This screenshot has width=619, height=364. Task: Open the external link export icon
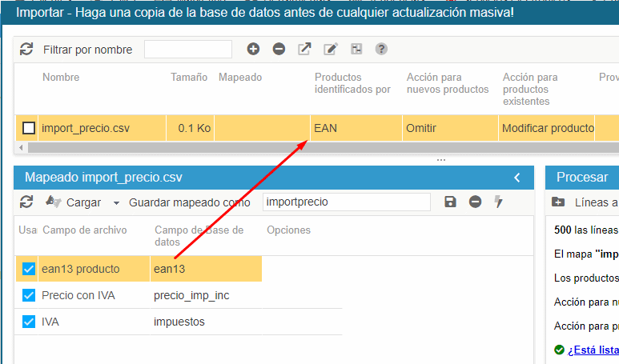click(x=304, y=50)
